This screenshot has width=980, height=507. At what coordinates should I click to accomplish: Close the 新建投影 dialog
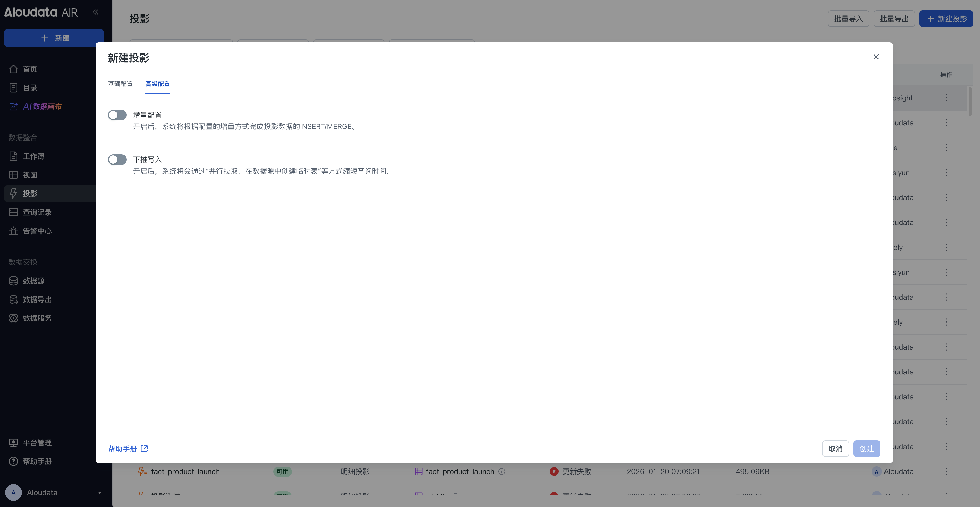click(x=876, y=57)
